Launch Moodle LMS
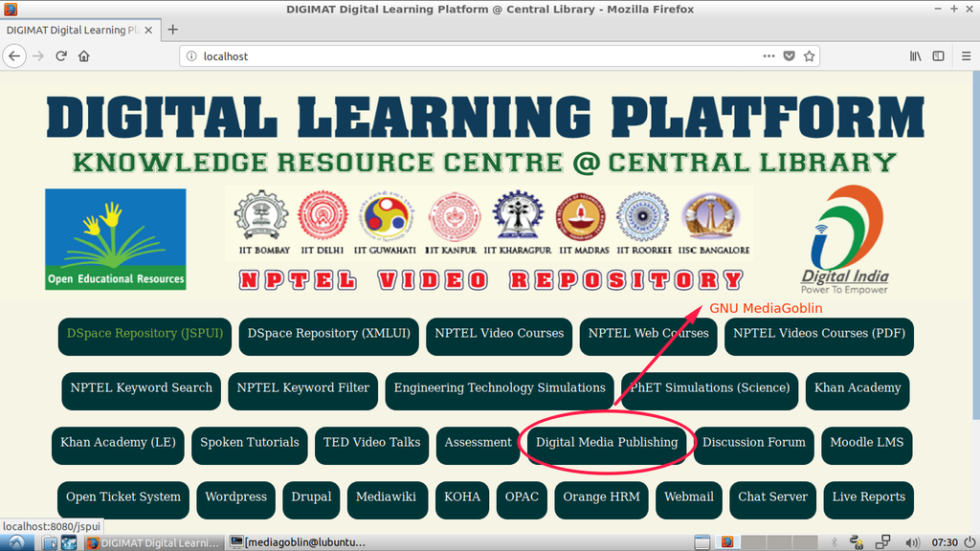The image size is (980, 551). [x=866, y=443]
